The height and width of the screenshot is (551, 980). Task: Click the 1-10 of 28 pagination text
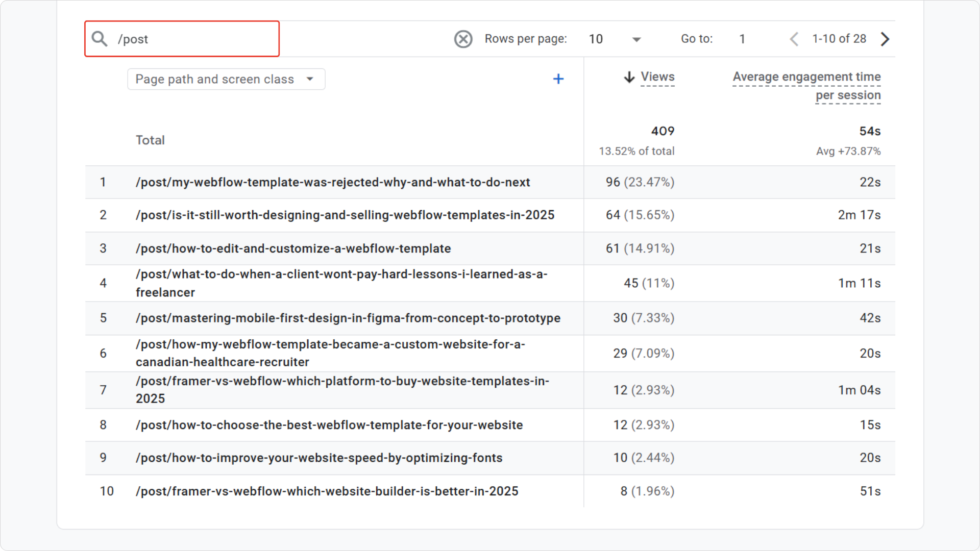point(839,39)
